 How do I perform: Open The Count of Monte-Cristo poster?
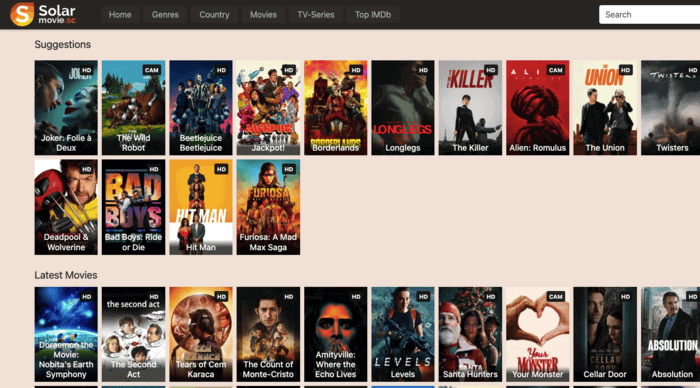(268, 334)
